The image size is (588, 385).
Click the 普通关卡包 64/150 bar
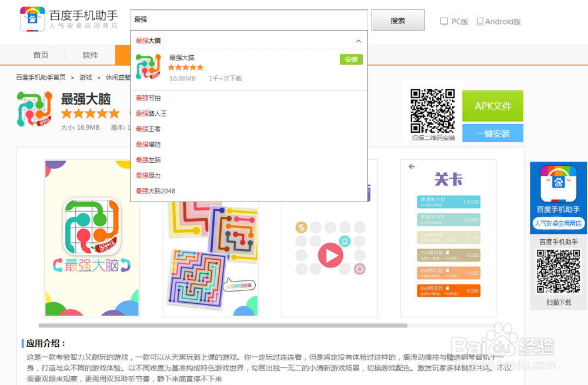point(449,202)
